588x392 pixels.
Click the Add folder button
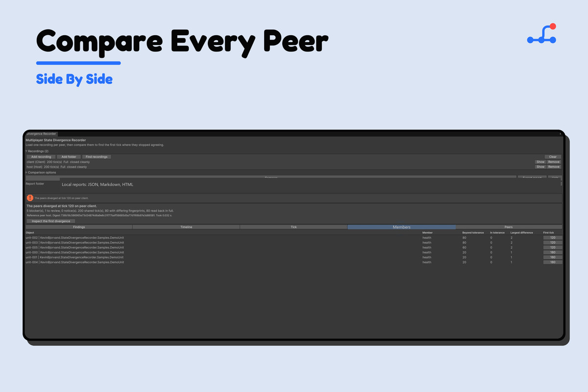[69, 157]
